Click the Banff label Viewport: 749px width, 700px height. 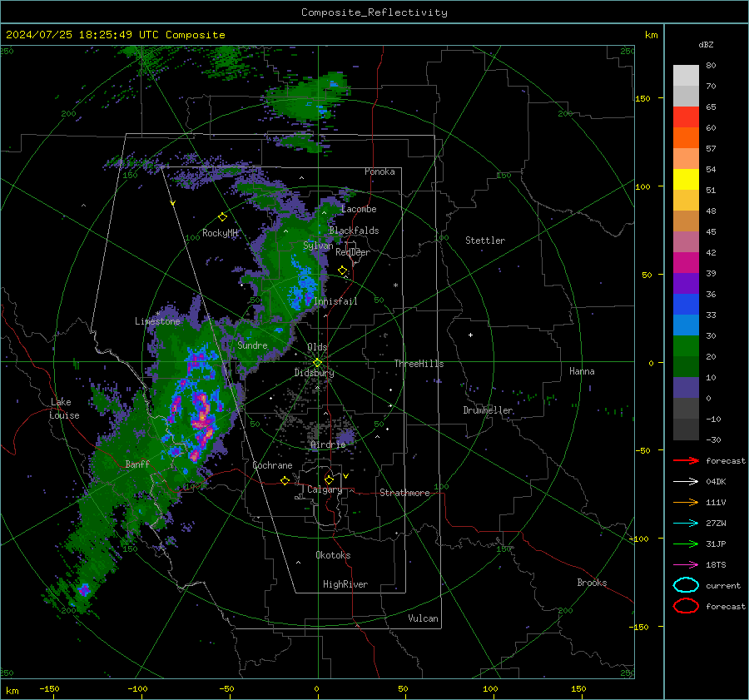[137, 464]
